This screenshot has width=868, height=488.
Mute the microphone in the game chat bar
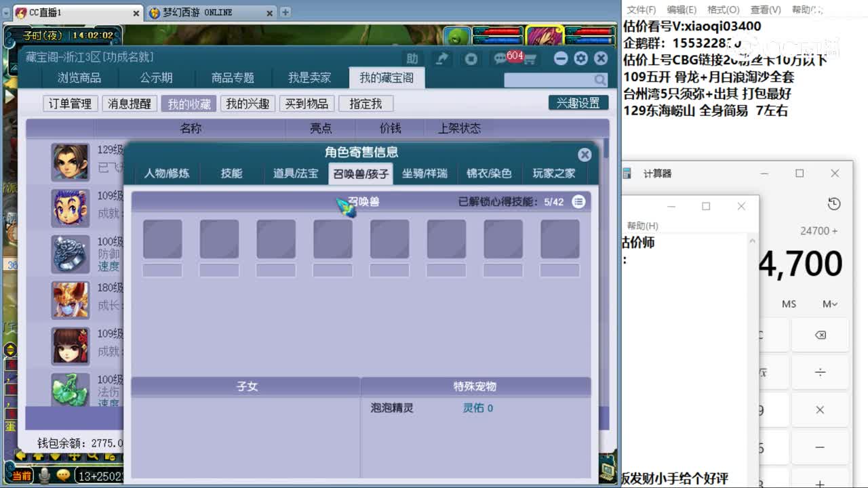[44, 475]
